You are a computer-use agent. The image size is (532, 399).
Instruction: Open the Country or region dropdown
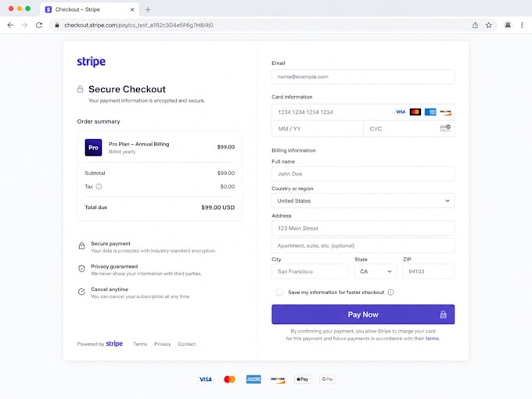click(x=363, y=201)
